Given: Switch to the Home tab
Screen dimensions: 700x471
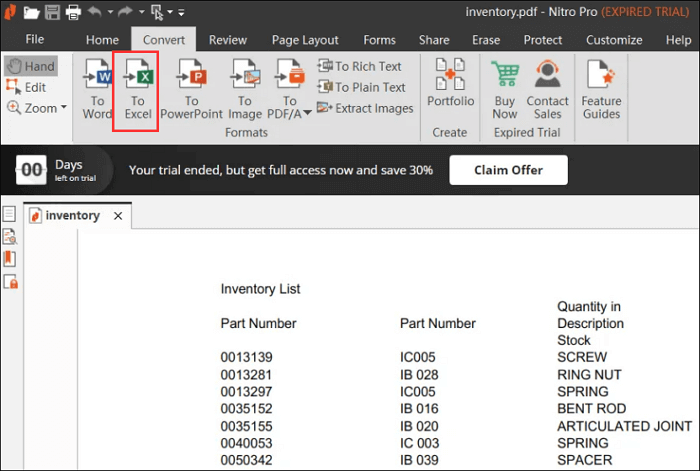Looking at the screenshot, I should [102, 40].
